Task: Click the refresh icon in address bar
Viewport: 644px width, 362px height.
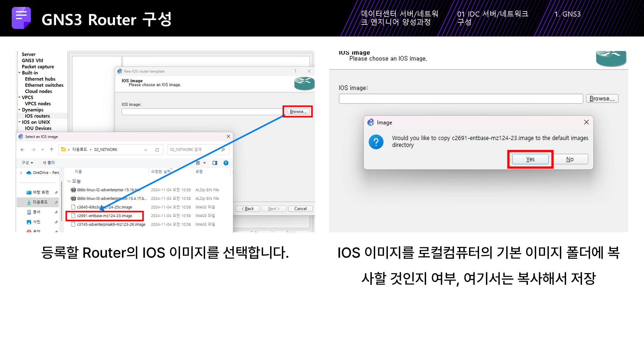Action: click(x=157, y=150)
